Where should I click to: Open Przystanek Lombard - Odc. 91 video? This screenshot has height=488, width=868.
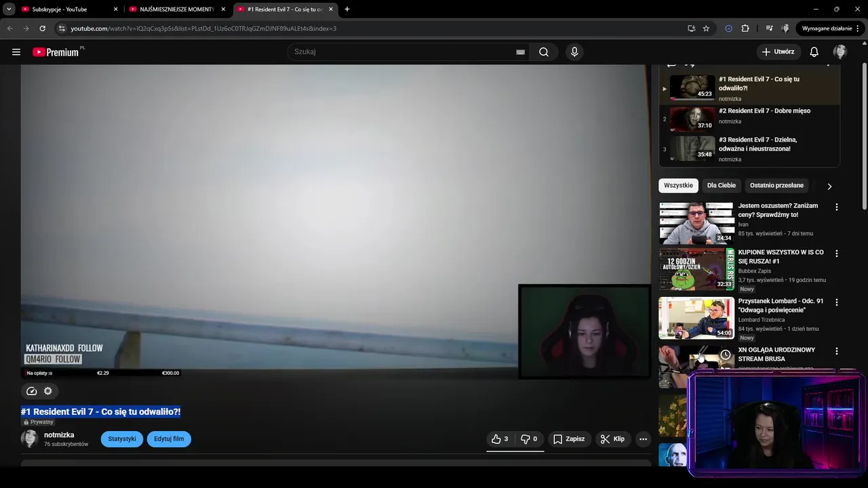point(781,306)
